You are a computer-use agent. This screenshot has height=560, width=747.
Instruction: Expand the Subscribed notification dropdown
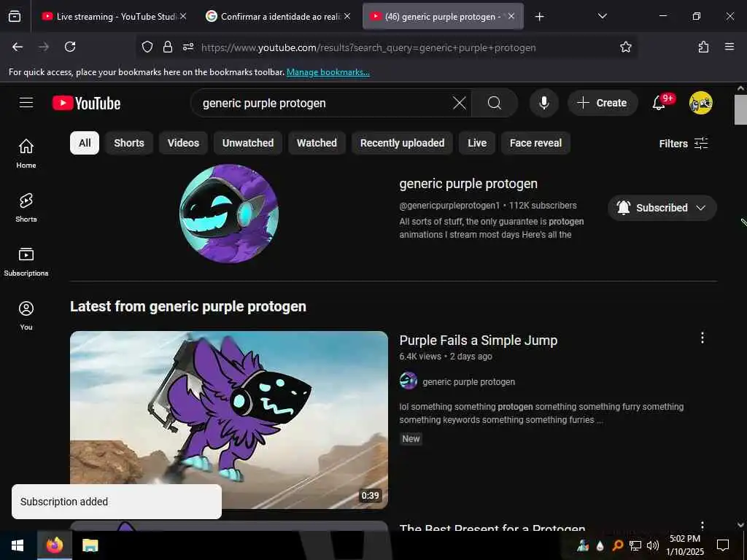pyautogui.click(x=662, y=208)
